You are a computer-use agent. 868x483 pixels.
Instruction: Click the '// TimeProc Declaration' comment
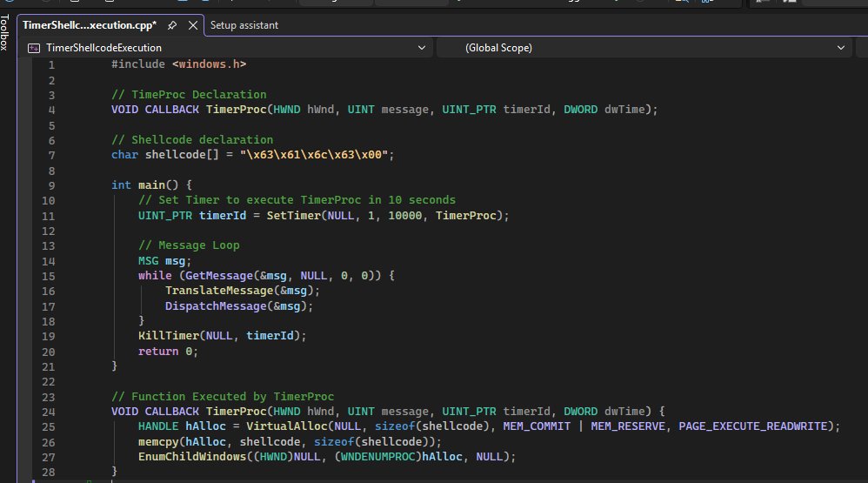click(x=189, y=95)
